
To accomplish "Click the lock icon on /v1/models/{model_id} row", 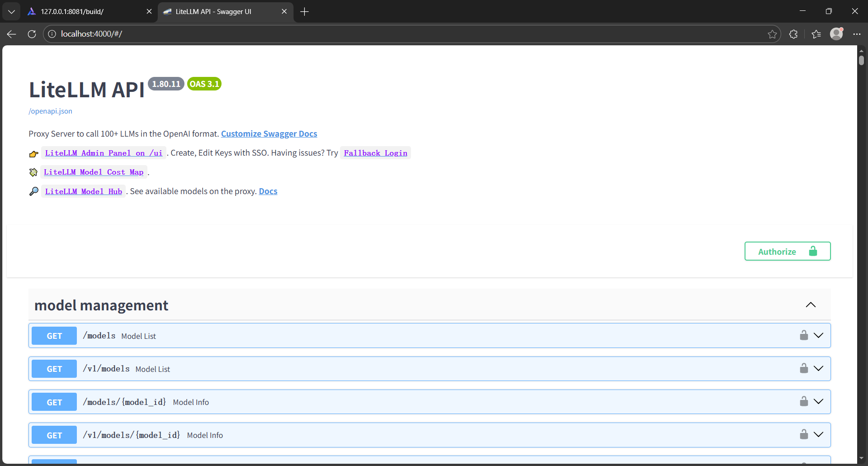I will point(804,434).
